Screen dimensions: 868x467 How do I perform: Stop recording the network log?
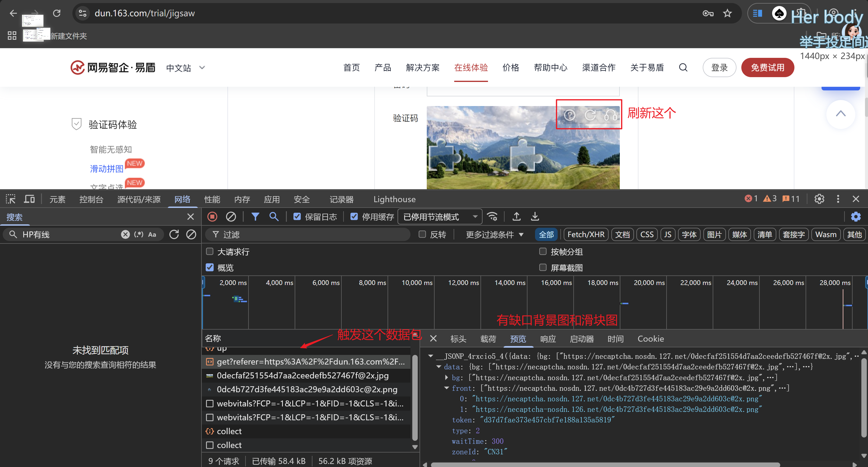pyautogui.click(x=212, y=217)
